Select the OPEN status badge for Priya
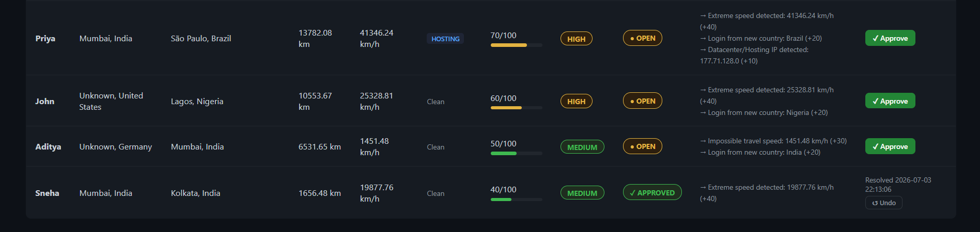The height and width of the screenshot is (232, 980). coord(643,38)
